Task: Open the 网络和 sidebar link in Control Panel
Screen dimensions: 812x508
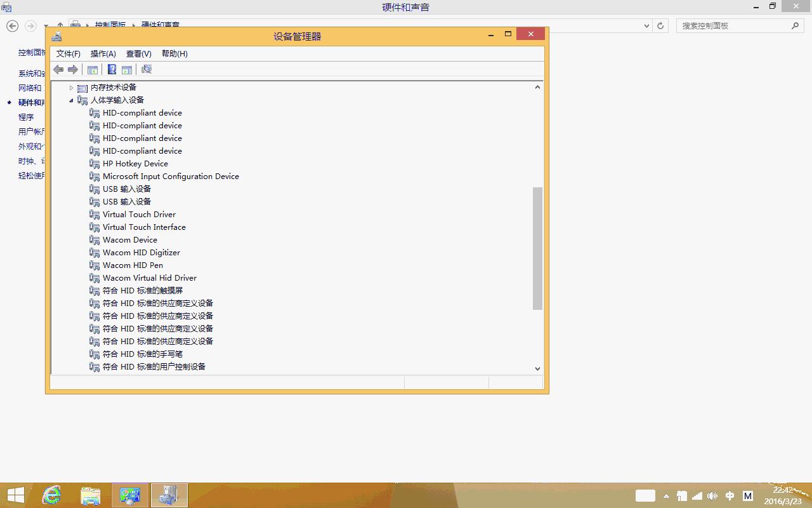Action: 30,88
